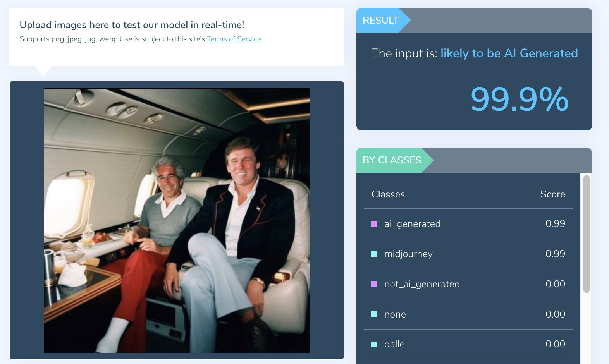The width and height of the screenshot is (609, 364).
Task: Select the ai_generated class row
Action: [468, 224]
